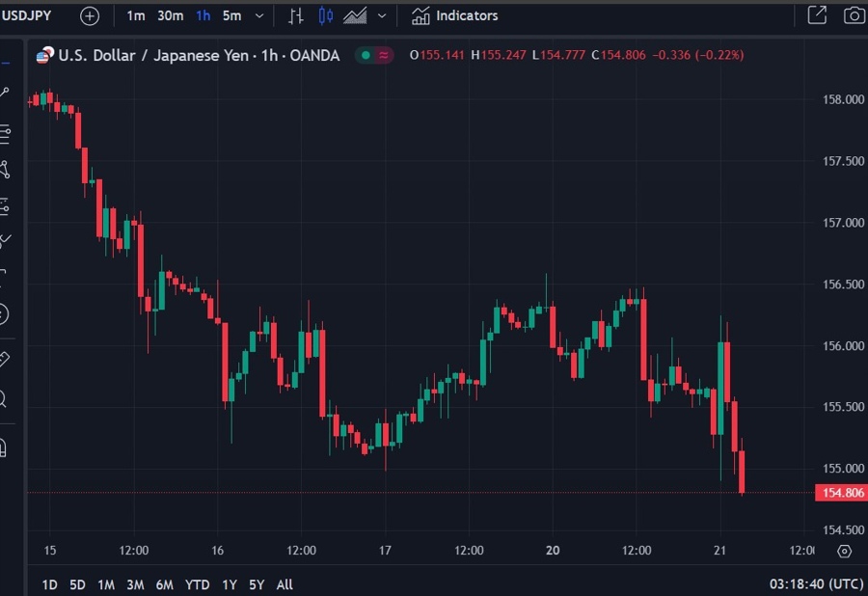The width and height of the screenshot is (868, 596).
Task: Set date range to 1D
Action: 50,584
